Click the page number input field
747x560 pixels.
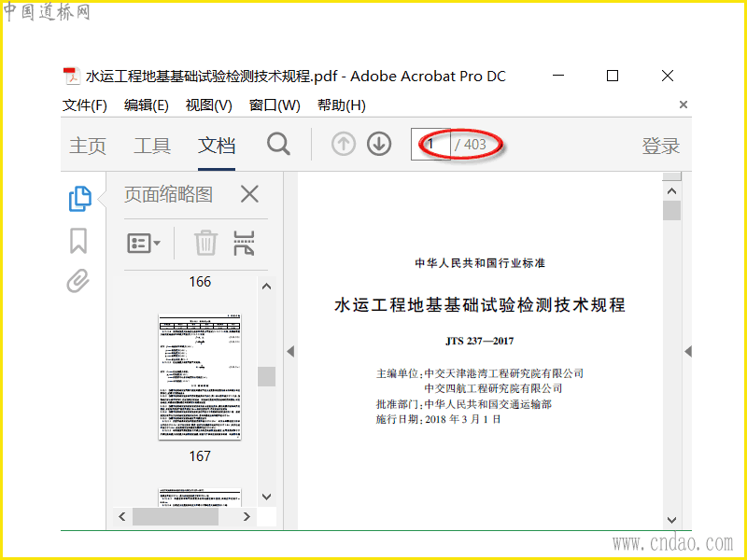(x=430, y=144)
